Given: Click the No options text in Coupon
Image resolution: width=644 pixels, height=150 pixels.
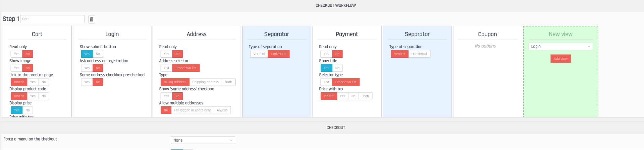Looking at the screenshot, I should 485,46.
